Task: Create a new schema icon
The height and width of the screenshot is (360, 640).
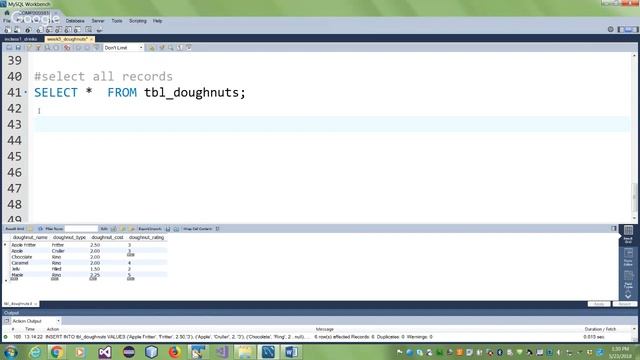Action: coord(39,30)
